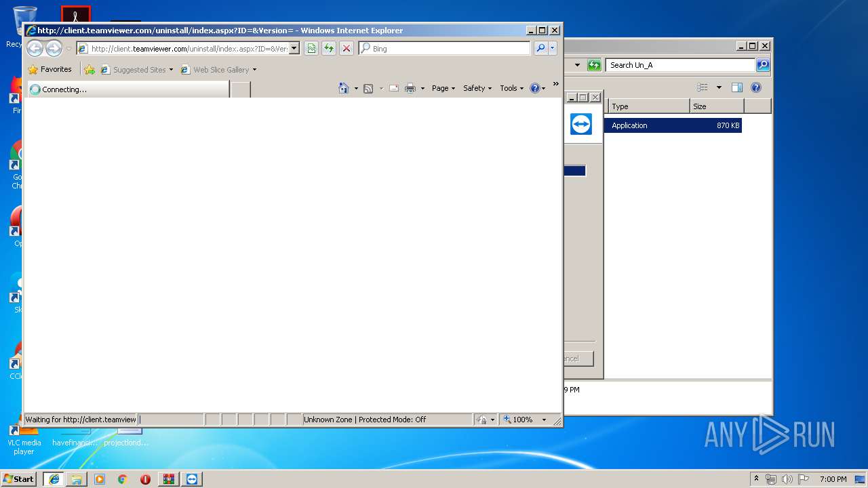Expand the address bar autocomplete dropdown
This screenshot has height=488, width=868.
294,49
